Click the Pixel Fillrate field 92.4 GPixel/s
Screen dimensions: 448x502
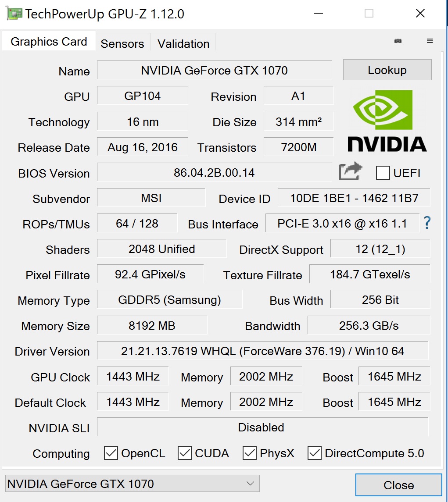[151, 274]
